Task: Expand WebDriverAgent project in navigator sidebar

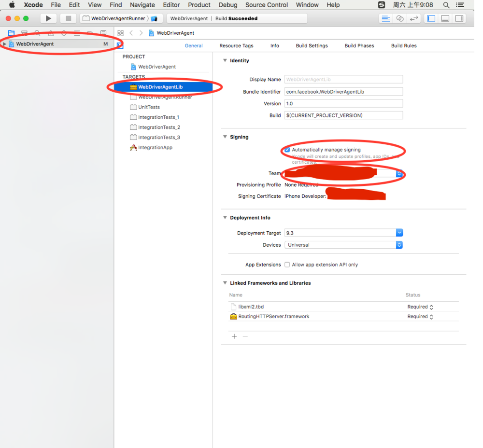Action: (x=4, y=44)
